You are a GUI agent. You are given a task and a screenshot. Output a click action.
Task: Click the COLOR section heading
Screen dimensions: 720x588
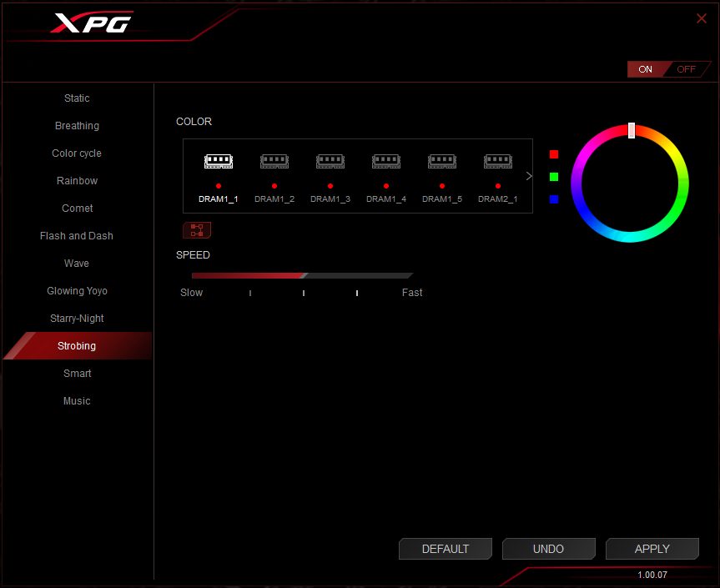pos(194,122)
